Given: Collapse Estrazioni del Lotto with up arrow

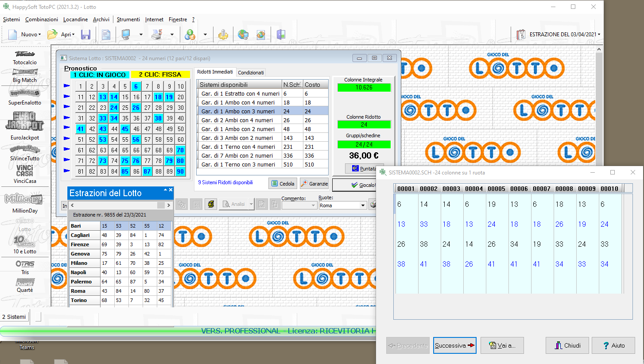Looking at the screenshot, I should coord(166,190).
